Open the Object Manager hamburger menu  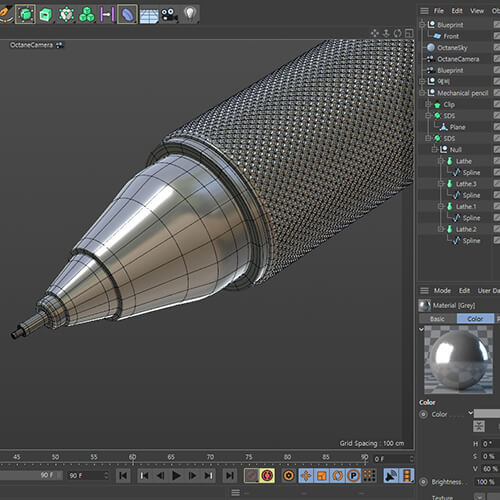(424, 11)
